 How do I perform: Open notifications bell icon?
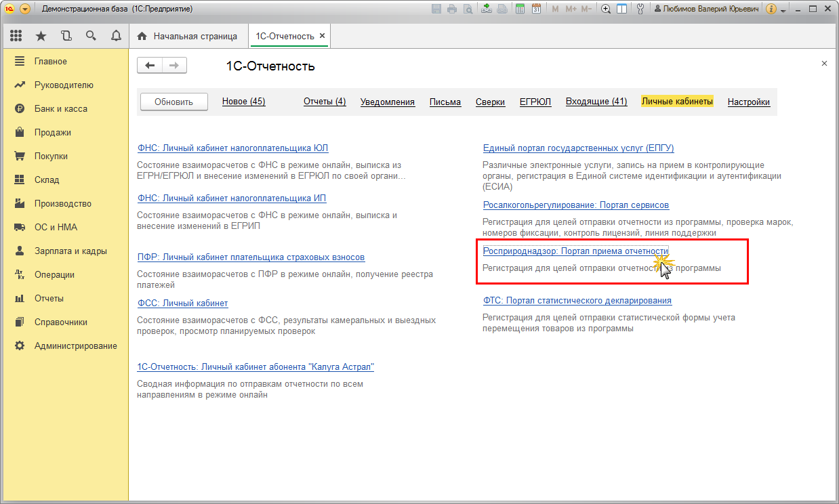tap(116, 36)
